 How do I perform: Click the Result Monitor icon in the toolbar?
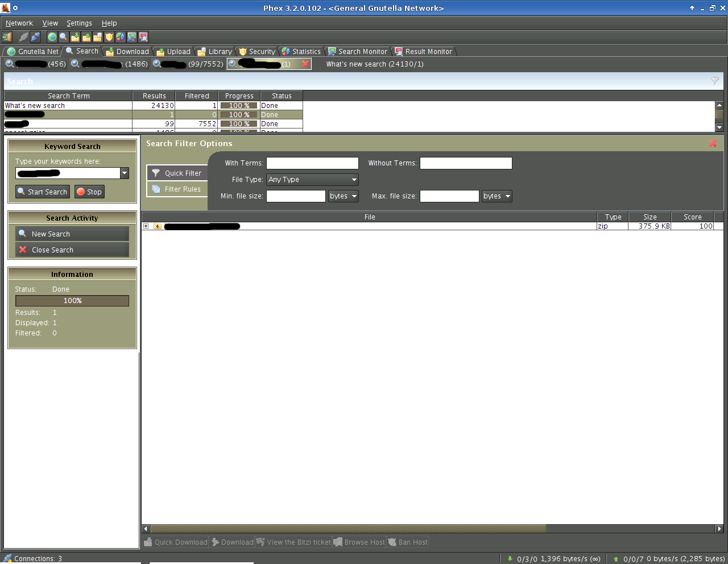(143, 37)
